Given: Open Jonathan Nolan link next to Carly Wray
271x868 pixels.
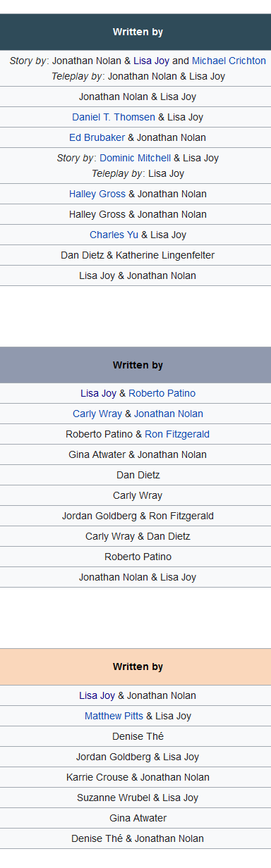Looking at the screenshot, I should (x=169, y=414).
